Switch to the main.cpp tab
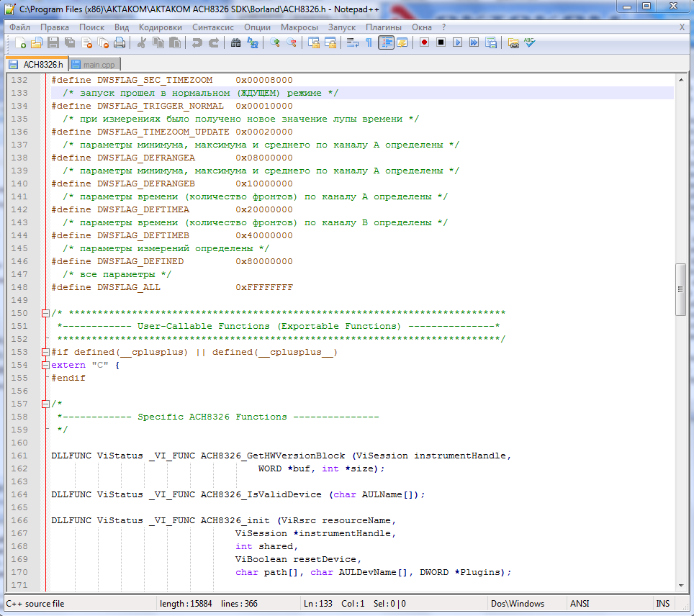Viewport: 694px width, 616px height. point(93,65)
